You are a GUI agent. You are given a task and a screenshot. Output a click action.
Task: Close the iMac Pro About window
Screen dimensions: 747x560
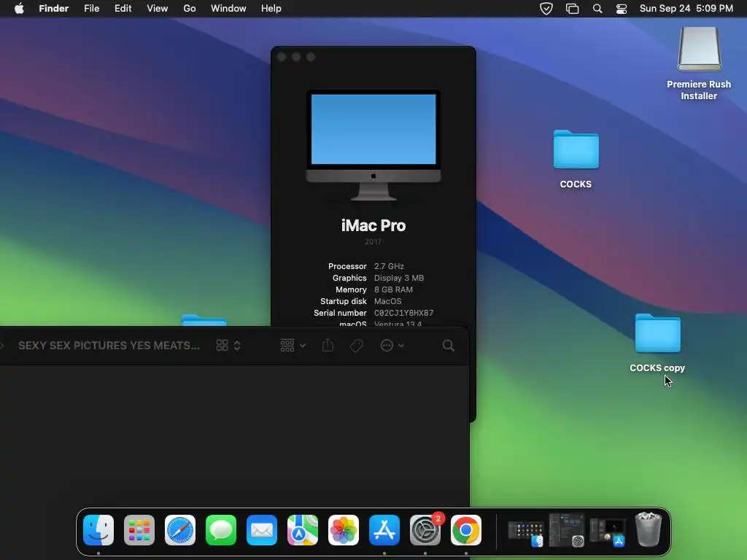tap(282, 57)
